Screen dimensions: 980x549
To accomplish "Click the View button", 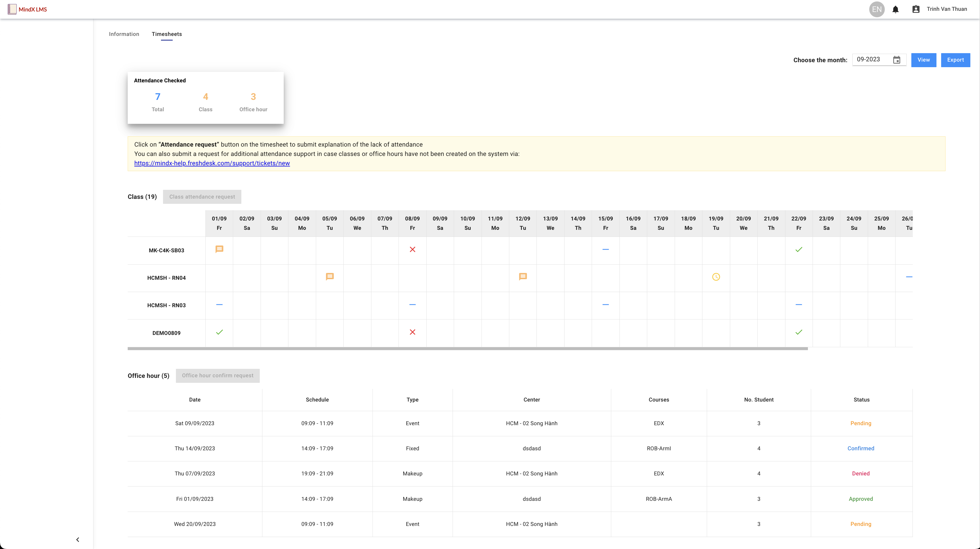I will click(x=923, y=60).
